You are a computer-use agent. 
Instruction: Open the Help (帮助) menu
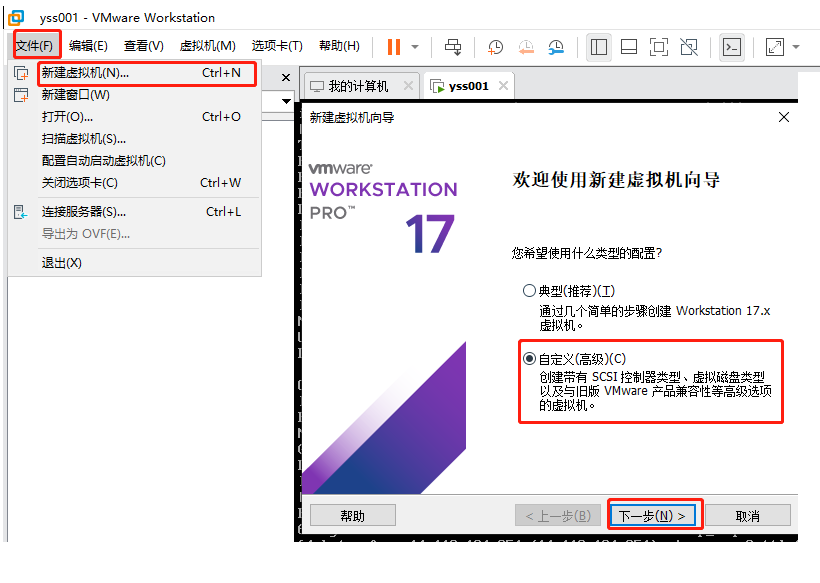click(339, 46)
